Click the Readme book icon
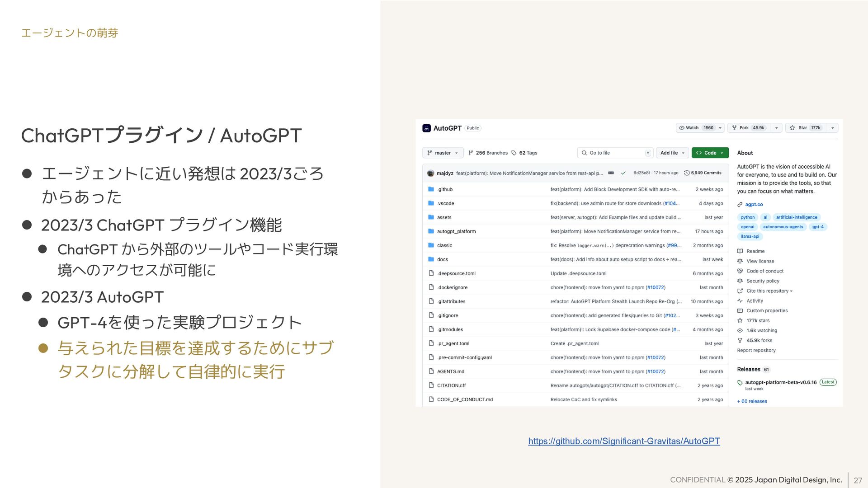The image size is (868, 488). coord(740,251)
